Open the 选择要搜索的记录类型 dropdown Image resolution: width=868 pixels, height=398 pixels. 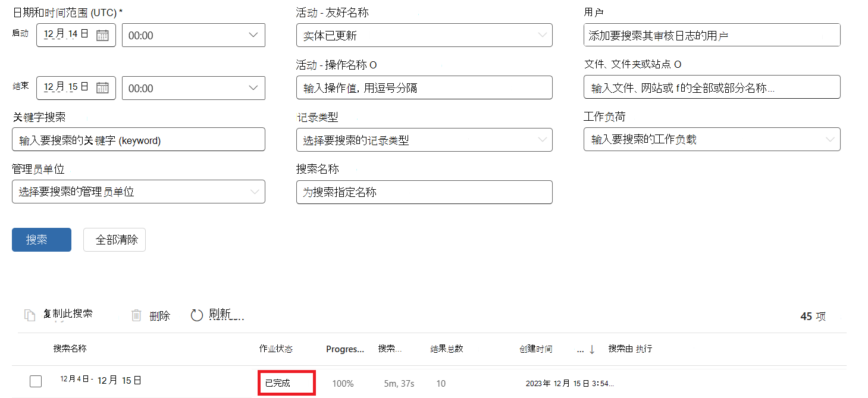tap(424, 140)
